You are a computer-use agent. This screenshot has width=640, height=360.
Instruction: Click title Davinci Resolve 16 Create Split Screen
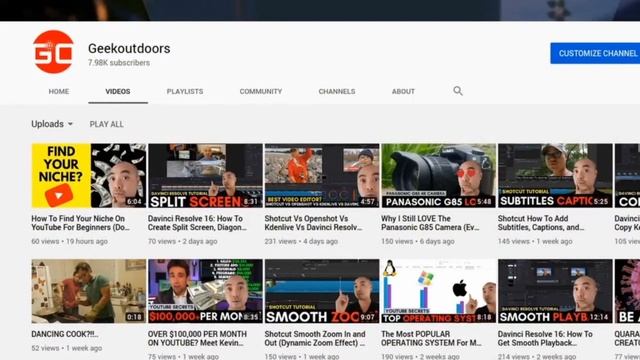[198, 223]
